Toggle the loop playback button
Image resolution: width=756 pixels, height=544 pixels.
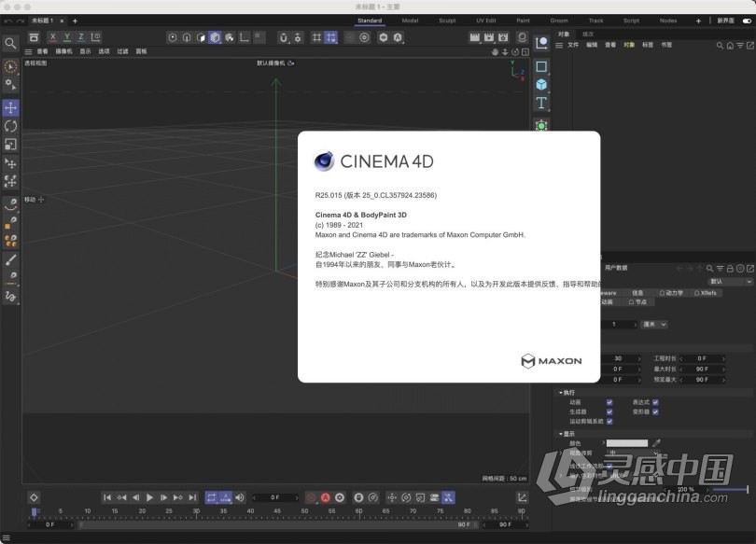click(x=211, y=497)
